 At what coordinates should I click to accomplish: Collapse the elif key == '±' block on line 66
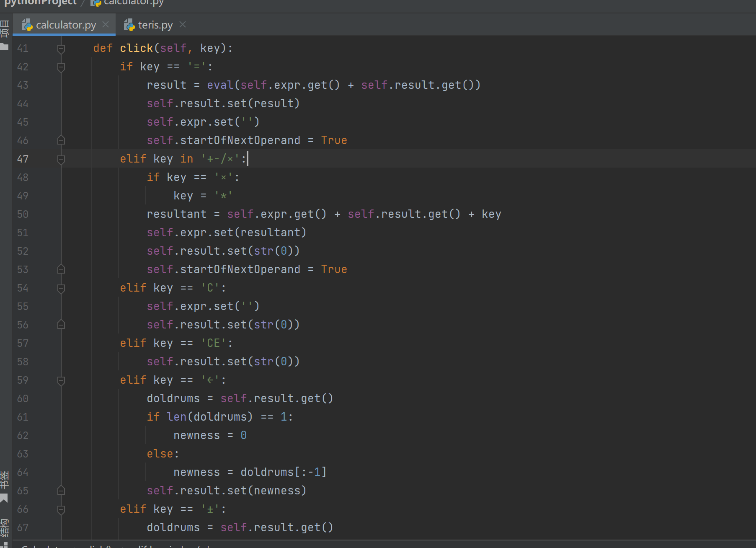coord(61,509)
